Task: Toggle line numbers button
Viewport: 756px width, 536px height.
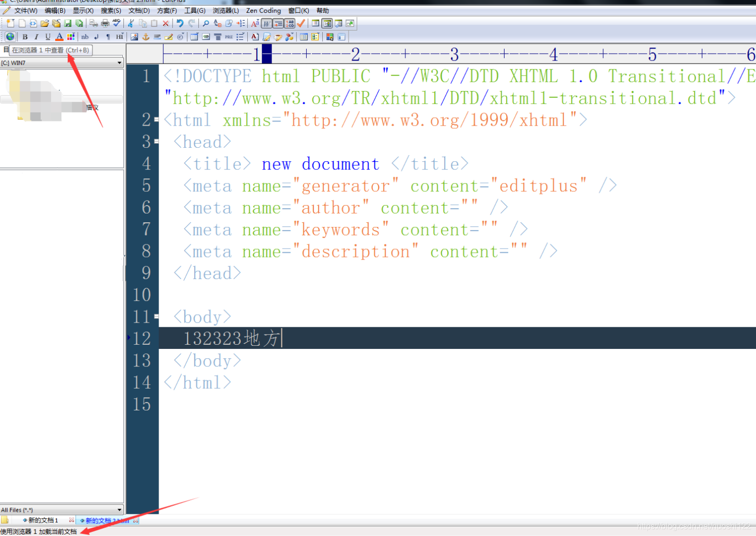Action: pos(290,23)
